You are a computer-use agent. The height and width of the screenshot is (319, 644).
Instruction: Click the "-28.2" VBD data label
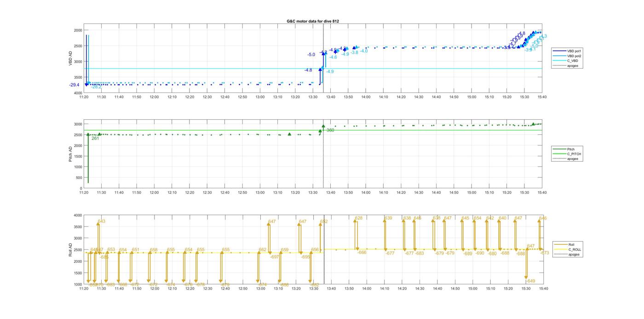96,87
